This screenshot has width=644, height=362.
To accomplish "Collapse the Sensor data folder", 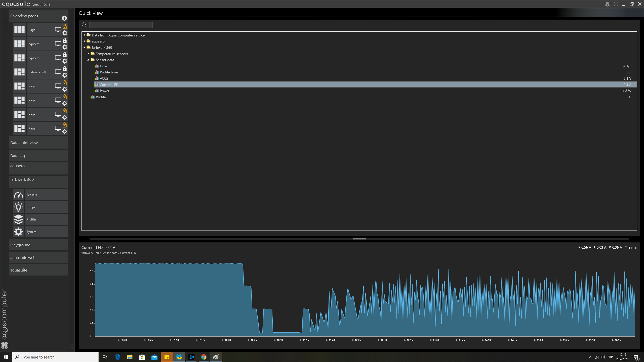I will 88,60.
